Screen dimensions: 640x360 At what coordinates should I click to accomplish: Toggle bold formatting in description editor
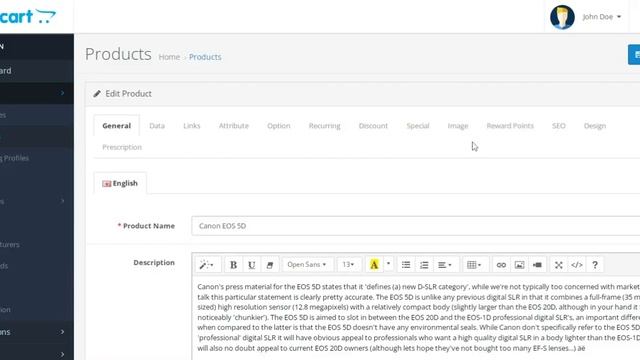(233, 265)
